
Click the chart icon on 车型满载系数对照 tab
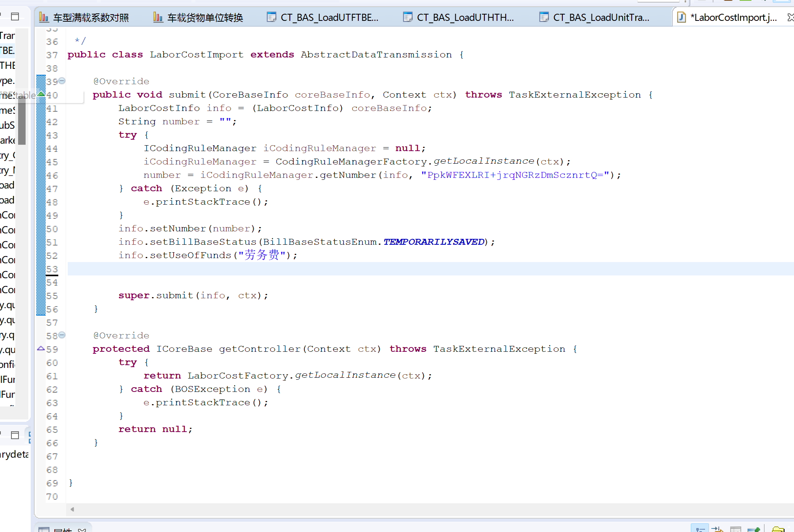tap(44, 17)
